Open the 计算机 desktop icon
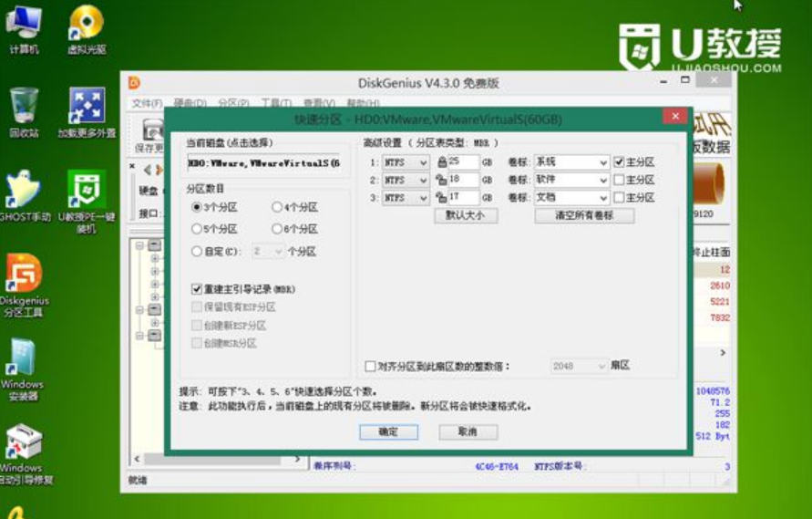This screenshot has width=812, height=519. point(23,29)
